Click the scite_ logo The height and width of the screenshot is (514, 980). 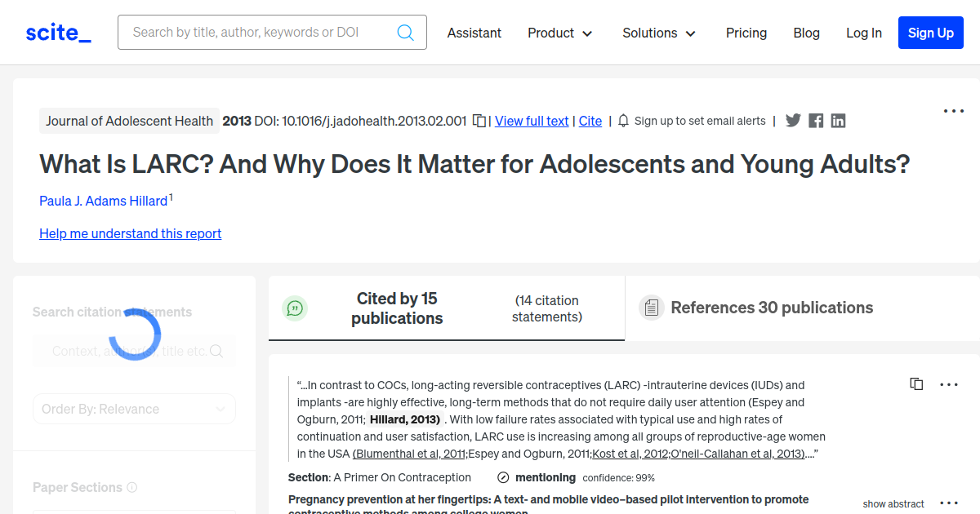pos(58,32)
